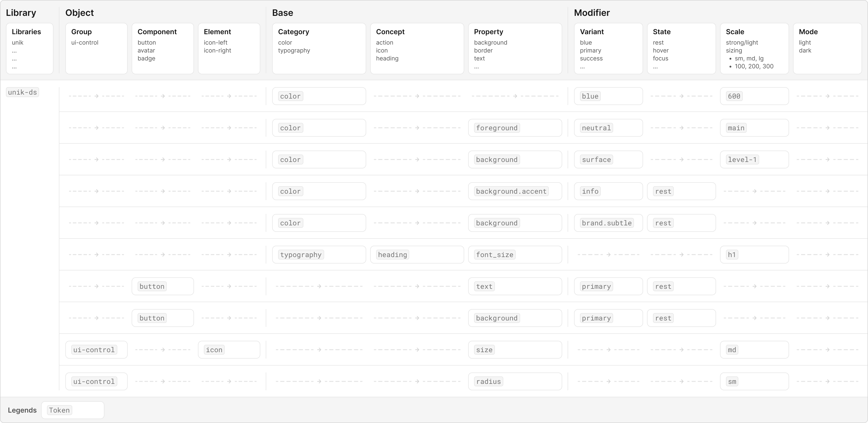Click the heading concept token
This screenshot has width=868, height=423.
[x=392, y=255]
